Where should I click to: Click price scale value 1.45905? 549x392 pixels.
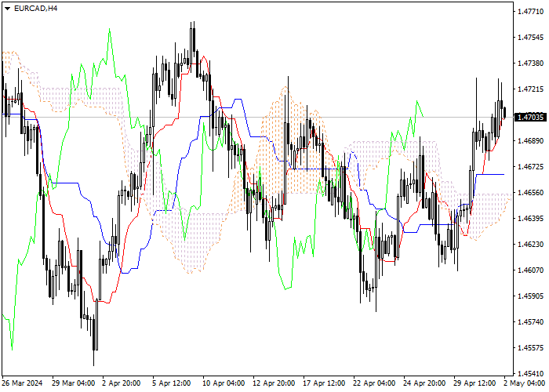pyautogui.click(x=530, y=296)
